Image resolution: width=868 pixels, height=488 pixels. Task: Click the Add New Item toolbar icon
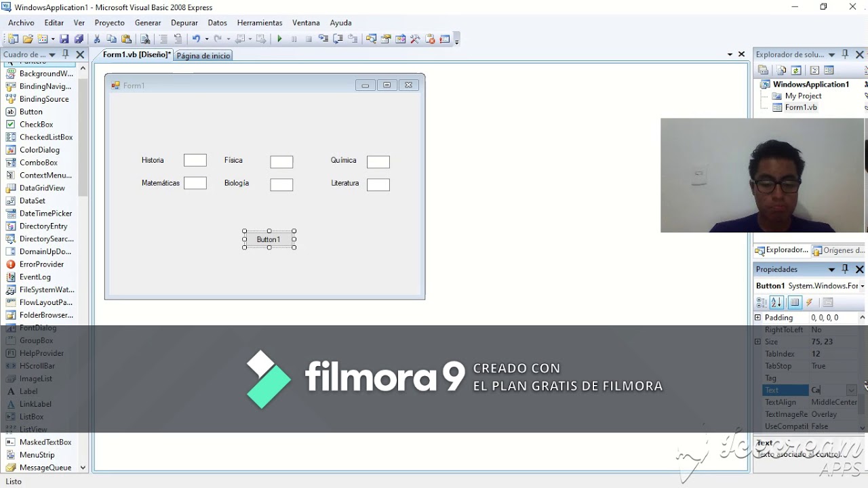[43, 39]
